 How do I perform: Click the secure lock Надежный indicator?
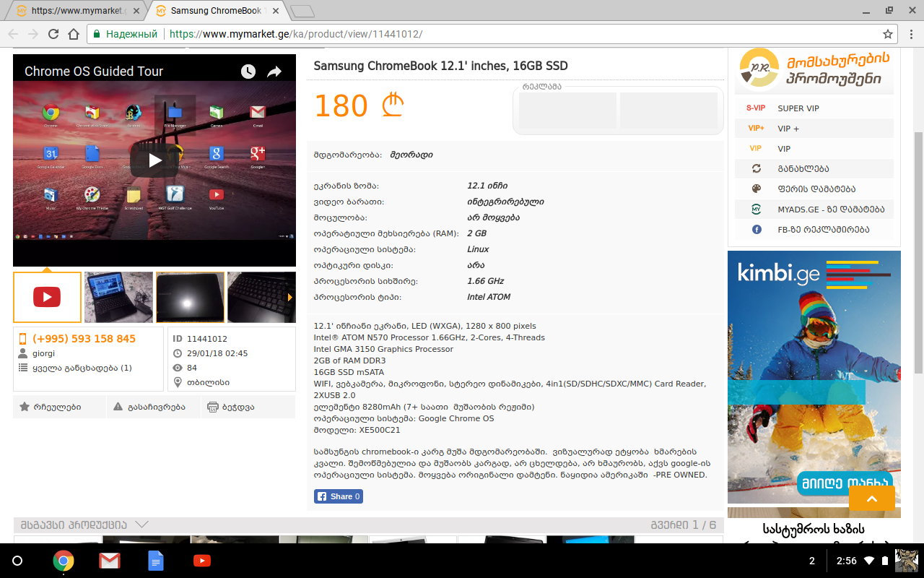click(x=125, y=34)
